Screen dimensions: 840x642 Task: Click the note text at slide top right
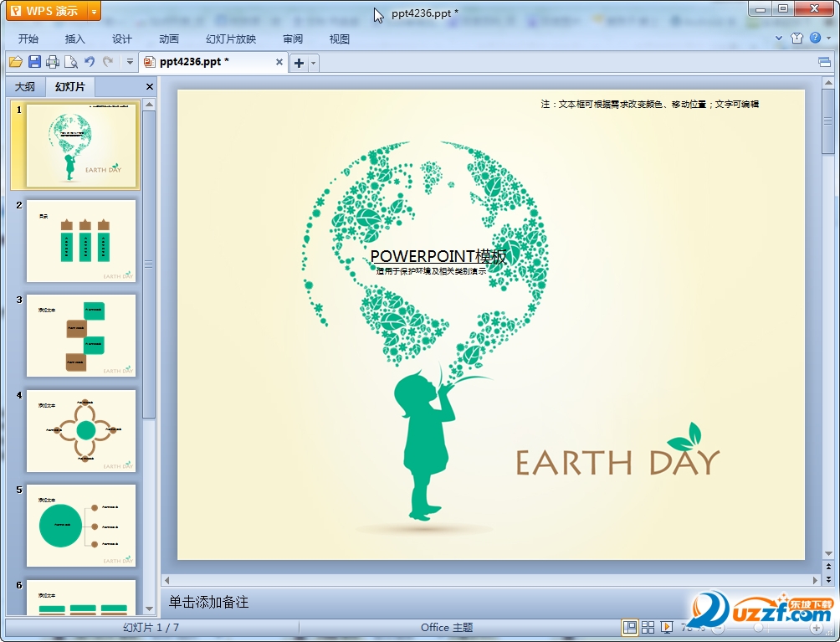pos(649,104)
